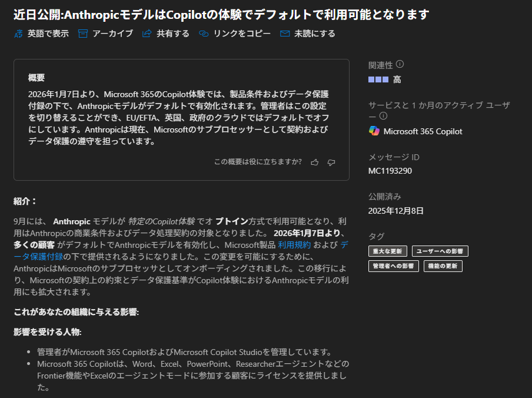This screenshot has height=398, width=532.
Task: Click the 機能の更新 tag
Action: point(443,266)
